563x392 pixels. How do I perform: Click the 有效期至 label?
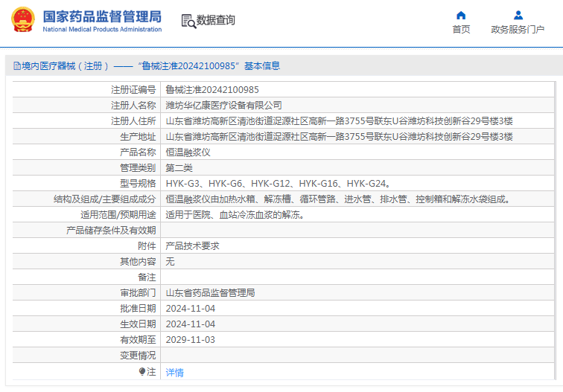138,340
